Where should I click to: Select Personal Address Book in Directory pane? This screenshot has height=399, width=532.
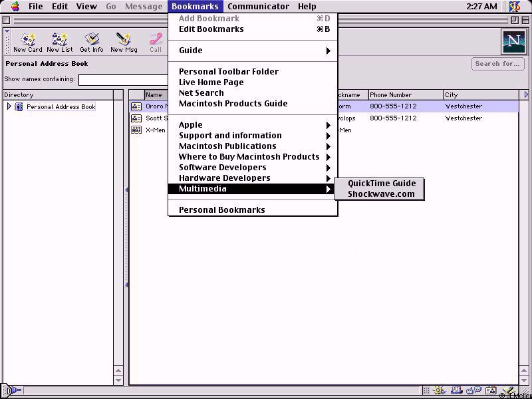pos(61,106)
